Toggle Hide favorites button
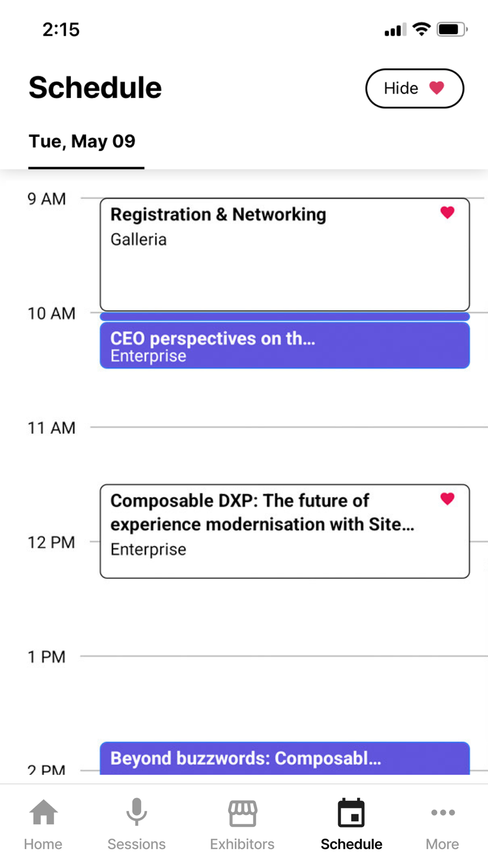This screenshot has height=868, width=488. point(415,88)
